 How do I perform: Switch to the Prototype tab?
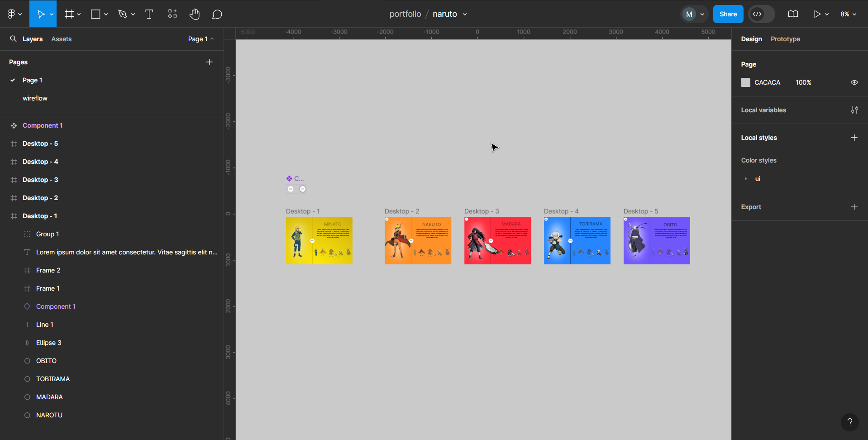point(785,39)
